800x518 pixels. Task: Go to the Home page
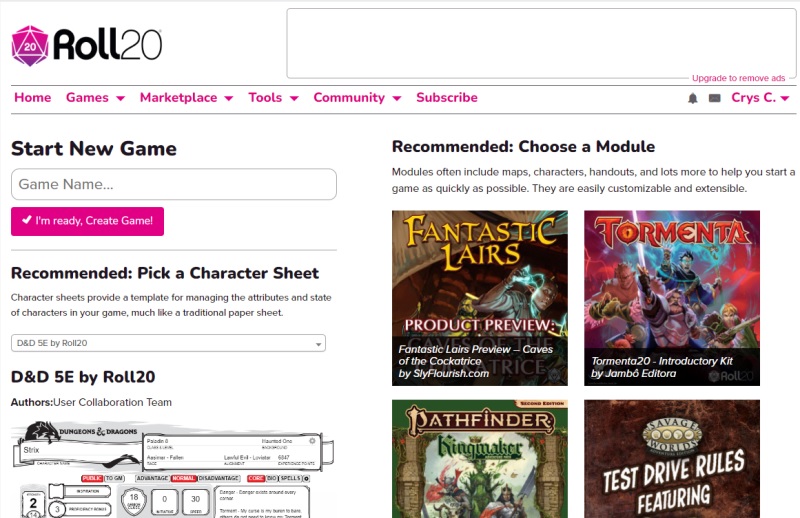point(33,97)
